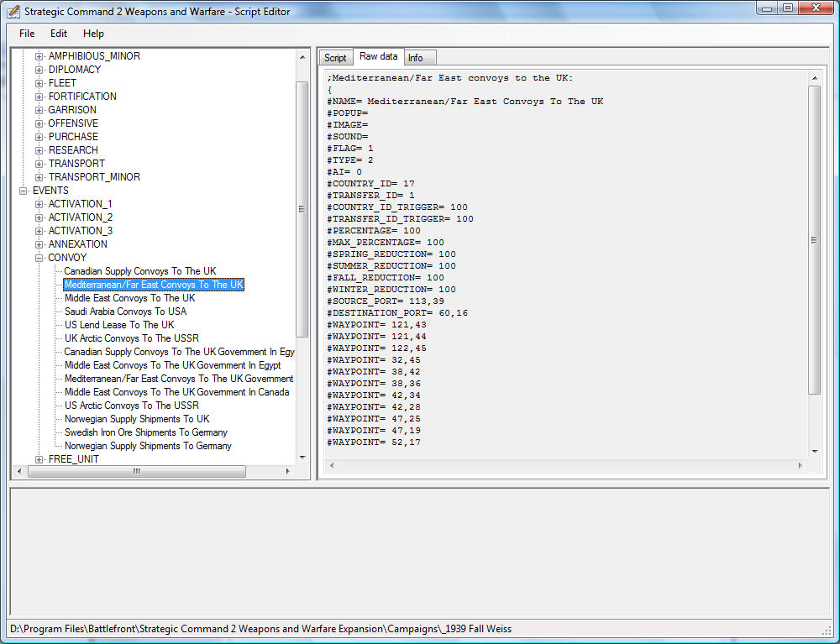Expand the AMPHIBIOUS_MINOR tree node
This screenshot has height=644, width=840.
pyautogui.click(x=39, y=56)
